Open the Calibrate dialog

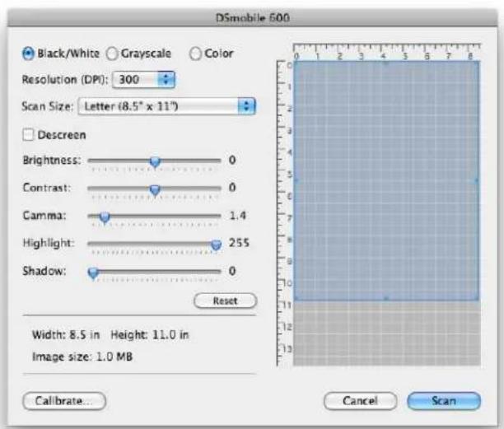64,401
